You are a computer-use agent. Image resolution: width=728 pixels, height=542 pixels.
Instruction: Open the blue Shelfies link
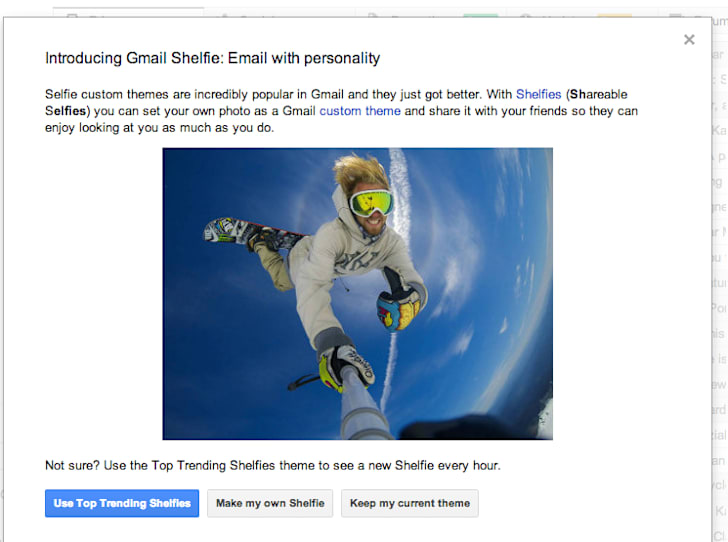pos(539,94)
